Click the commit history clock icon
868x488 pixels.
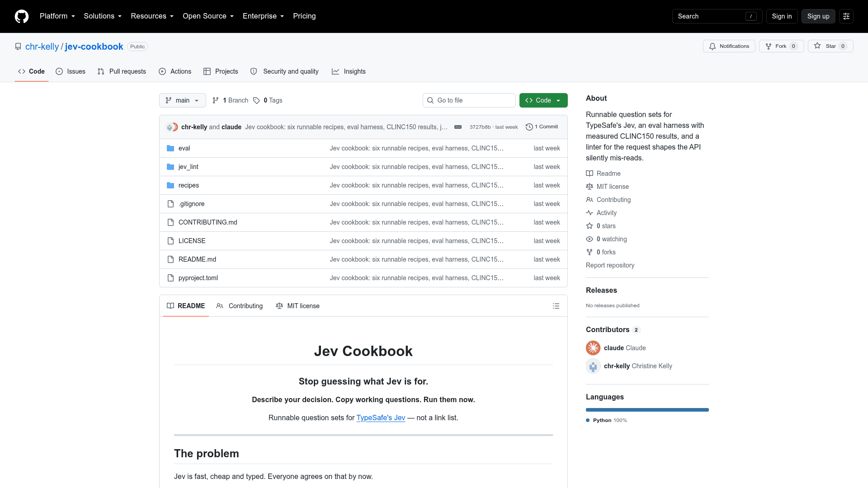coord(529,127)
